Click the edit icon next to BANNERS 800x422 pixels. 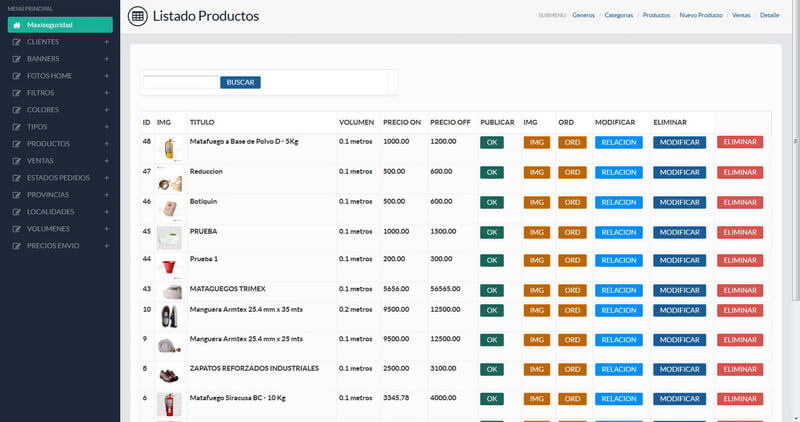pyautogui.click(x=16, y=59)
